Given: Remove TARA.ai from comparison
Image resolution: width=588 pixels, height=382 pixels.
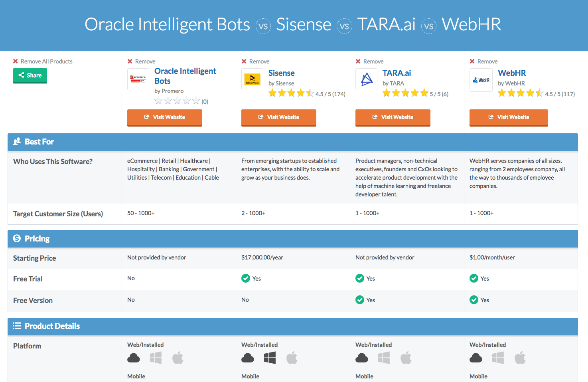Looking at the screenshot, I should tap(369, 61).
